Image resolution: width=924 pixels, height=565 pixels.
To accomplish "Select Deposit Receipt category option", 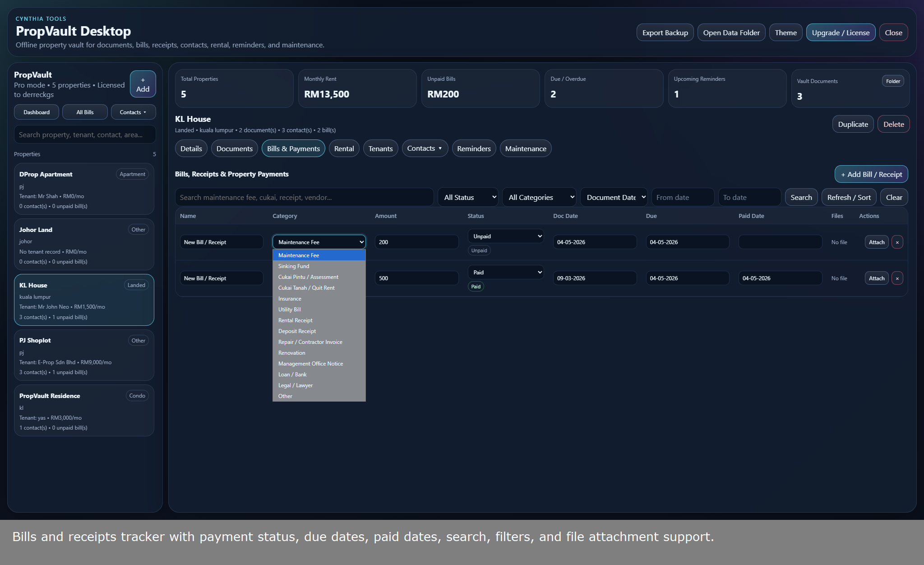I will [x=319, y=331].
